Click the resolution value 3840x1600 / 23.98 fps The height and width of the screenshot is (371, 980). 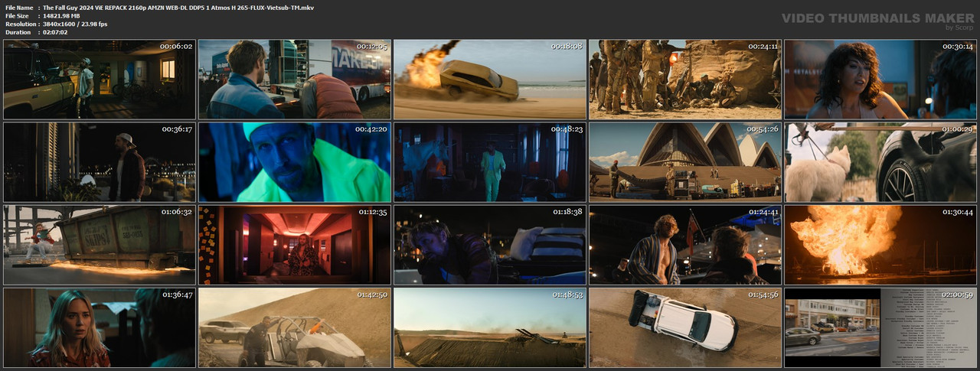[x=75, y=24]
